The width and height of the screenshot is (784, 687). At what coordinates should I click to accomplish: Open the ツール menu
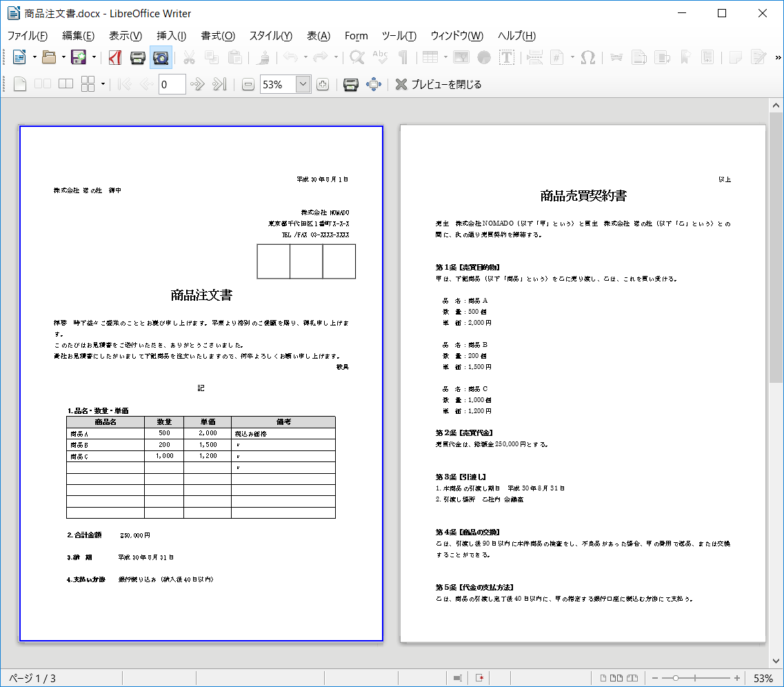tap(399, 35)
